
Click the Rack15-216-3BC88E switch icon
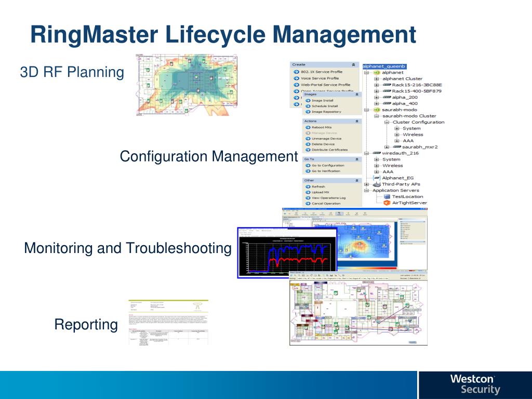coord(387,85)
